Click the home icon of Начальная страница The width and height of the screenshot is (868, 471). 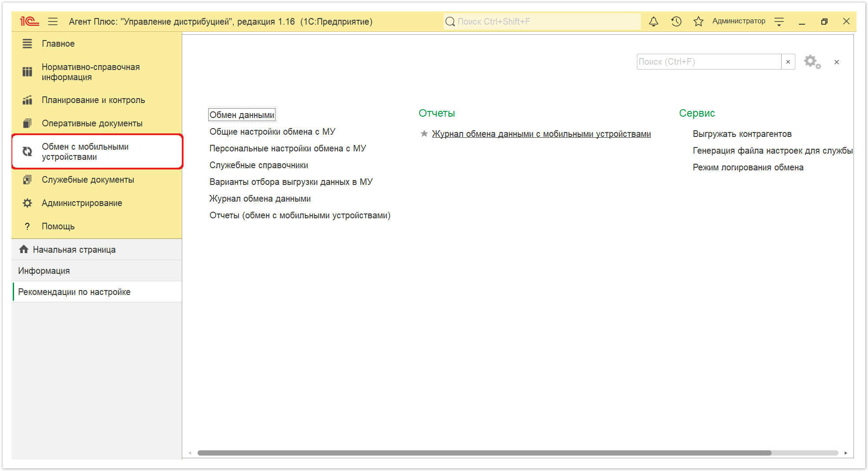tap(24, 249)
